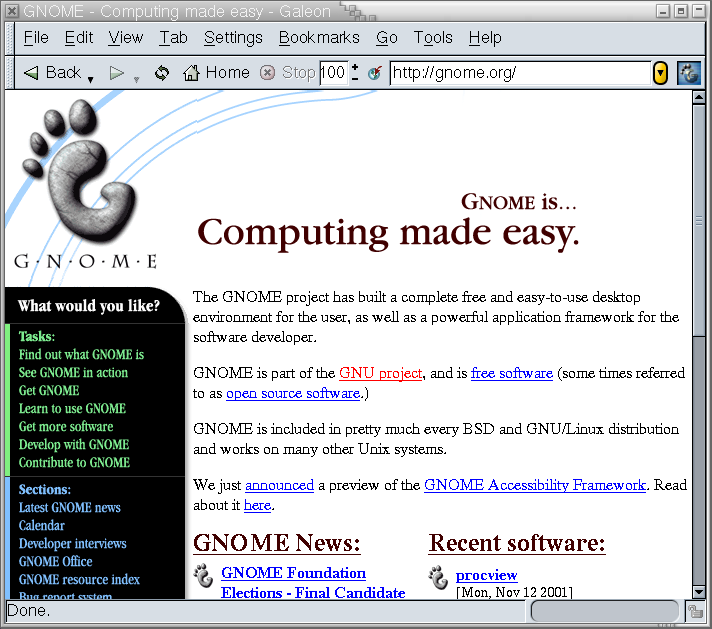712x629 pixels.
Task: Click the vertical scrollbar thumb
Action: pos(699,220)
